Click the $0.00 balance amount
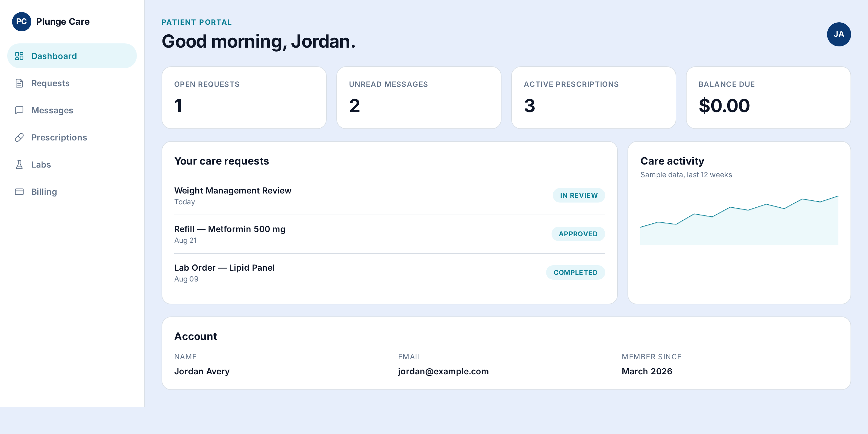Image resolution: width=868 pixels, height=434 pixels. pos(724,105)
